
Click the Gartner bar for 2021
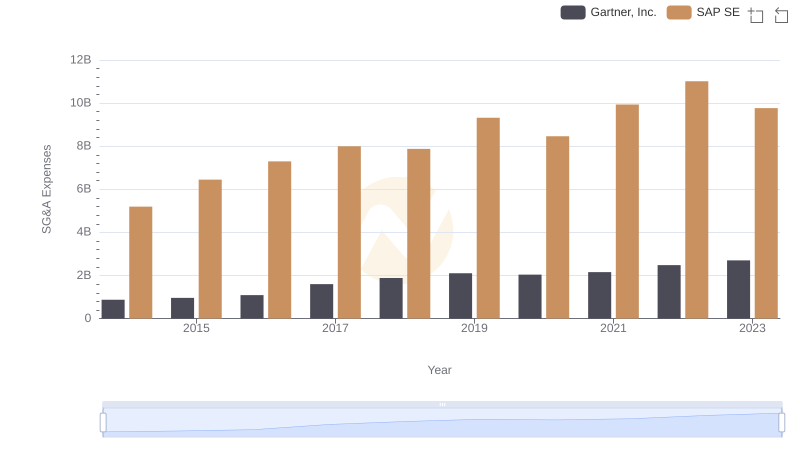[x=599, y=295]
